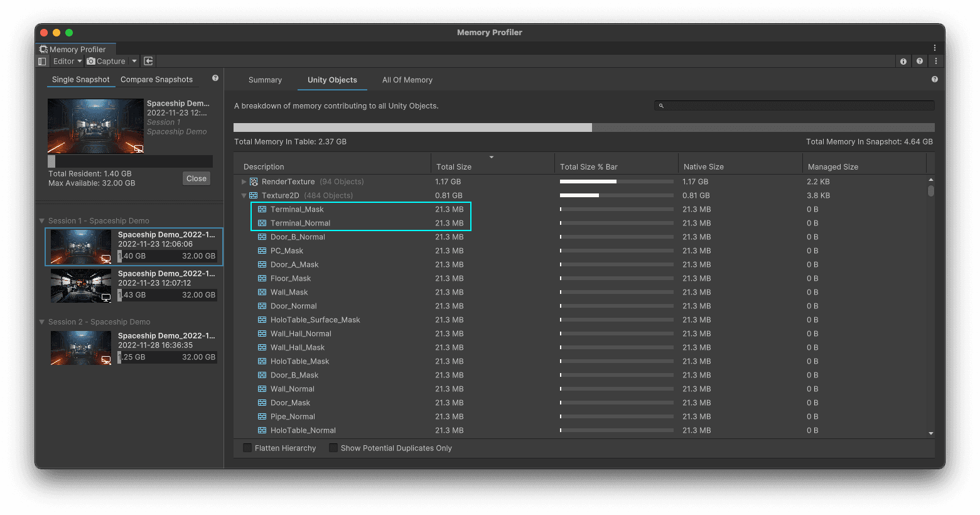
Task: Toggle the snapshot panel sidebar icon
Action: click(x=42, y=62)
